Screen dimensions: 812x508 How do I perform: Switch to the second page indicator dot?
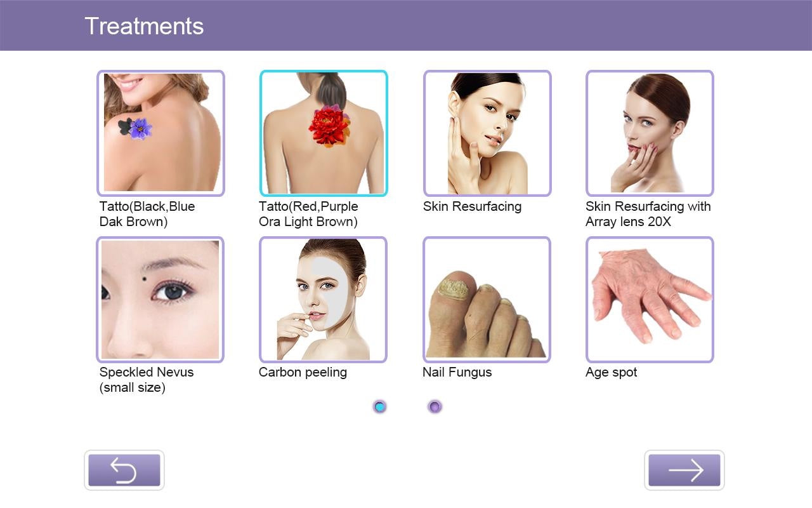click(x=435, y=407)
